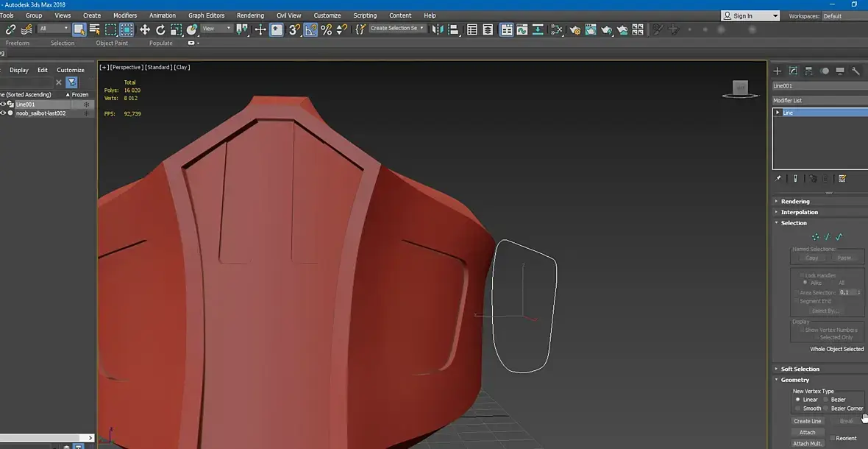
Task: Choose Bezier Corner vertex type
Action: [826, 409]
